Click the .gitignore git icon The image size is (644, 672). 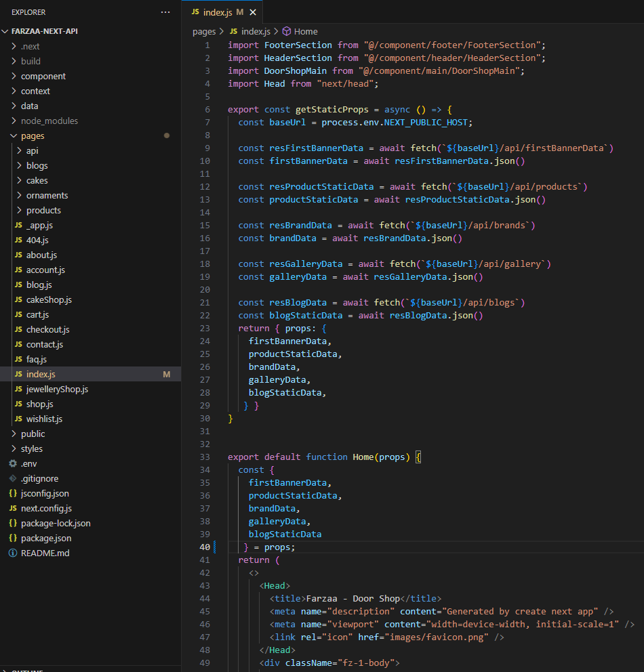pos(13,478)
